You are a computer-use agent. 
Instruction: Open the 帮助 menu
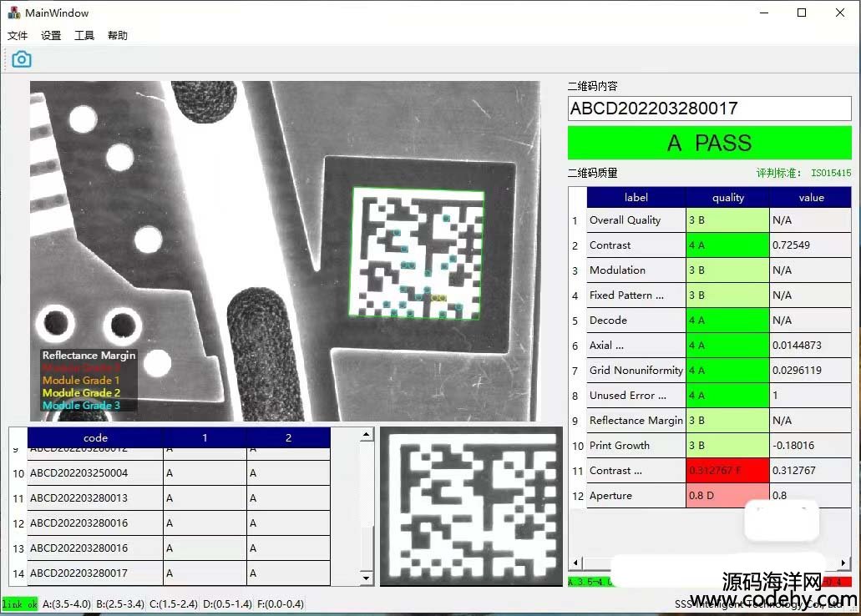click(x=118, y=36)
